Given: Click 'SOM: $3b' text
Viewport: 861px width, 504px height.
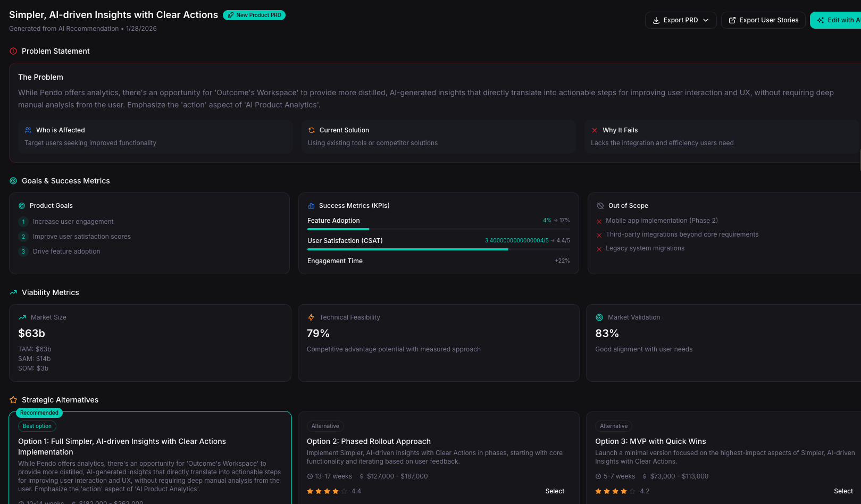Looking at the screenshot, I should click(33, 368).
